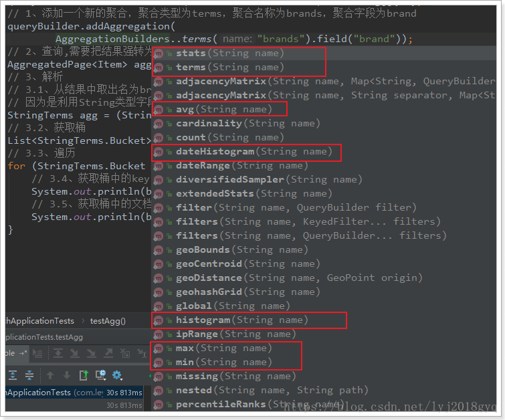Choose dateRange(String name) completion
The image size is (505, 420).
(324, 166)
